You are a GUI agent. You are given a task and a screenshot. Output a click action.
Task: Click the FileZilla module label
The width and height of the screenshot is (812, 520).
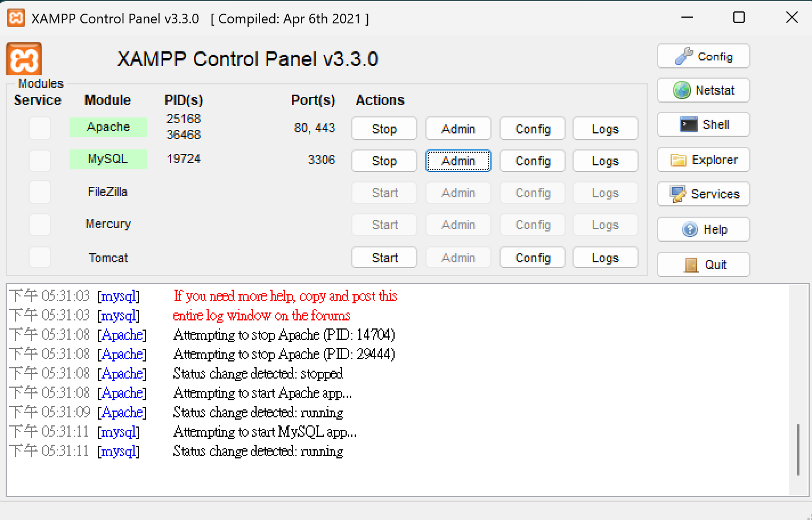108,192
